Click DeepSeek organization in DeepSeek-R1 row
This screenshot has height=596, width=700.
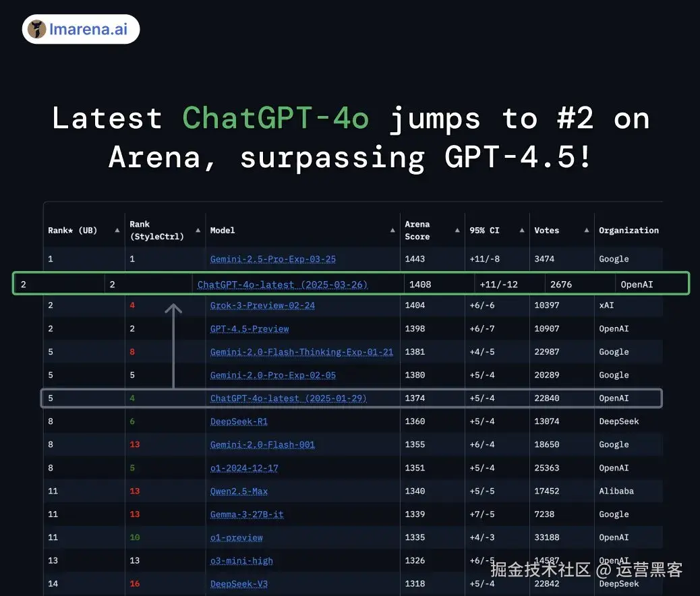[619, 421]
